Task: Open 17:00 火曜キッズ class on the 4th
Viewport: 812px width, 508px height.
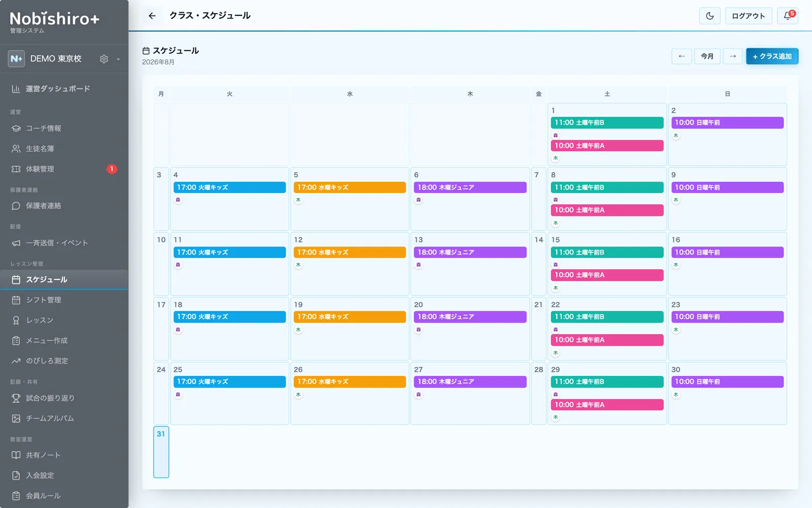Action: pyautogui.click(x=229, y=187)
